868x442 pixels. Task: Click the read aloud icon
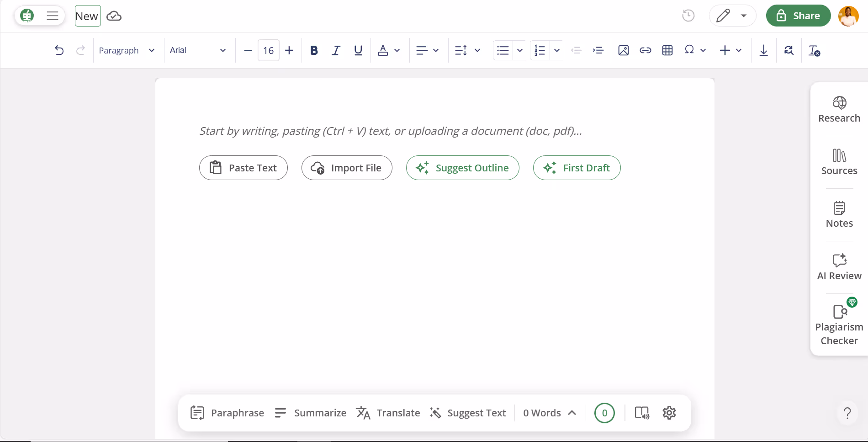[642, 413]
